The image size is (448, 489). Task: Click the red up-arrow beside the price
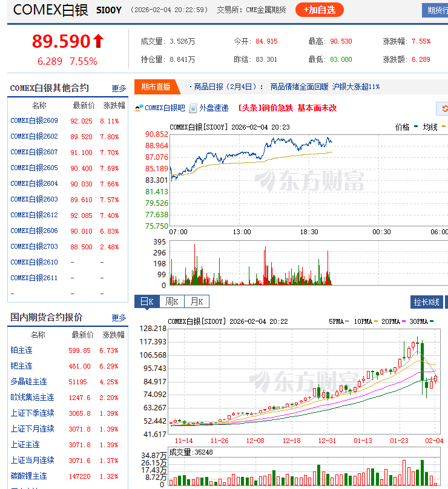pos(99,41)
